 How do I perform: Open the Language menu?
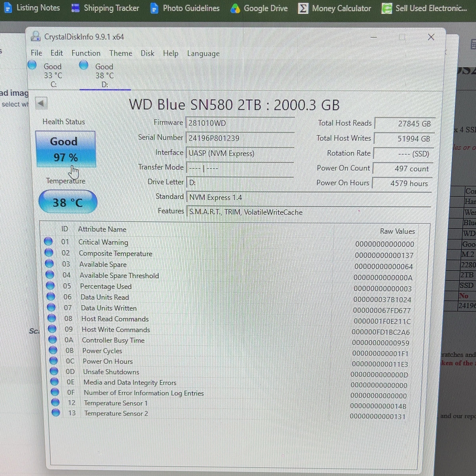point(203,54)
